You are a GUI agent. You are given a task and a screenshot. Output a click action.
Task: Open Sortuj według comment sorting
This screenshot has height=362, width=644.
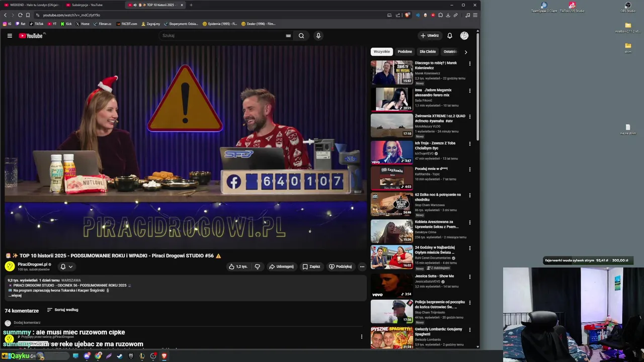click(62, 310)
